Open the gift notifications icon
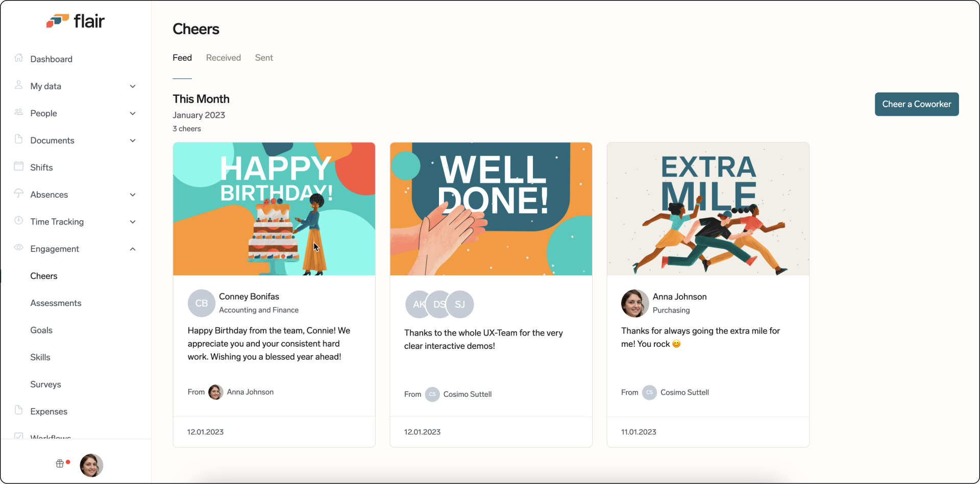The height and width of the screenshot is (484, 980). (x=60, y=464)
